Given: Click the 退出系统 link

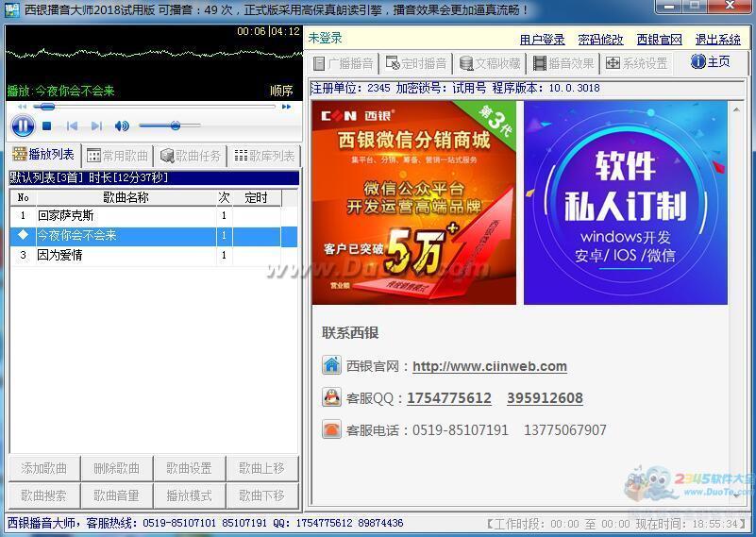Looking at the screenshot, I should (x=718, y=40).
